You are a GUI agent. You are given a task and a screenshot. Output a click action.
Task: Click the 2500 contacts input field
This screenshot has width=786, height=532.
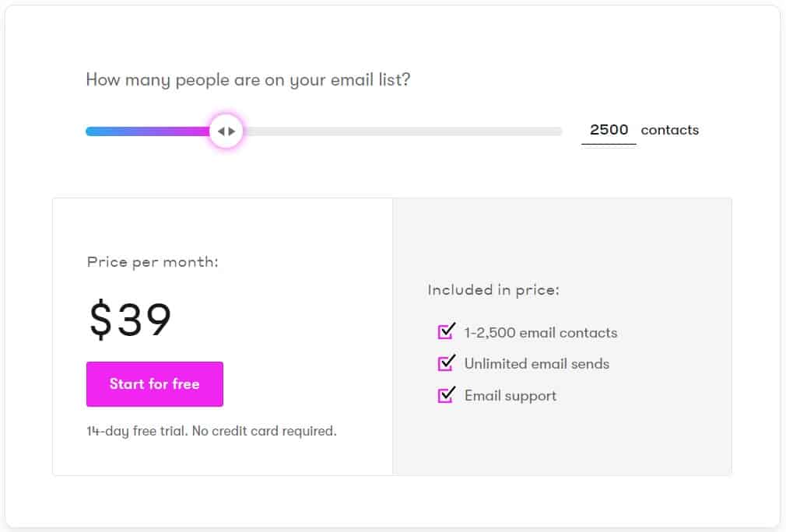(608, 130)
